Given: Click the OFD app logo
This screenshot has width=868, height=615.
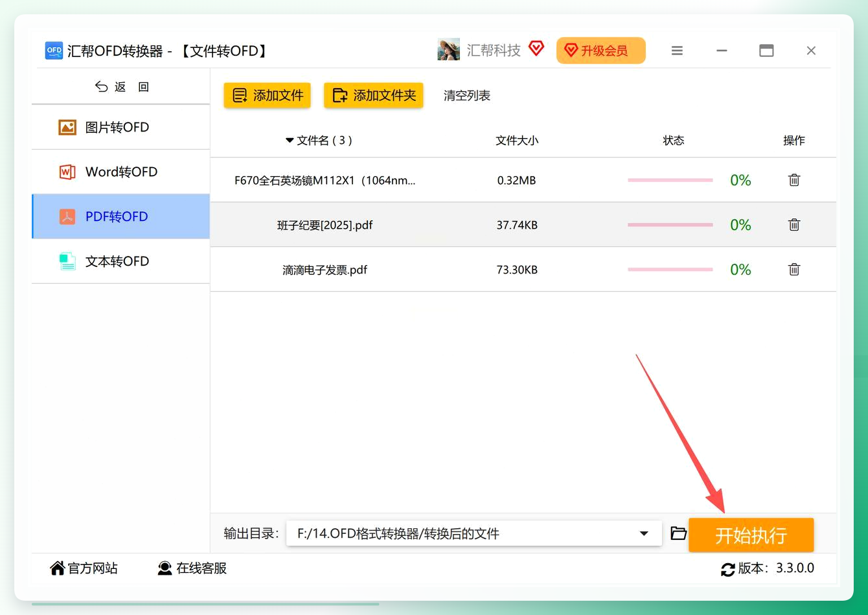Looking at the screenshot, I should tap(54, 51).
